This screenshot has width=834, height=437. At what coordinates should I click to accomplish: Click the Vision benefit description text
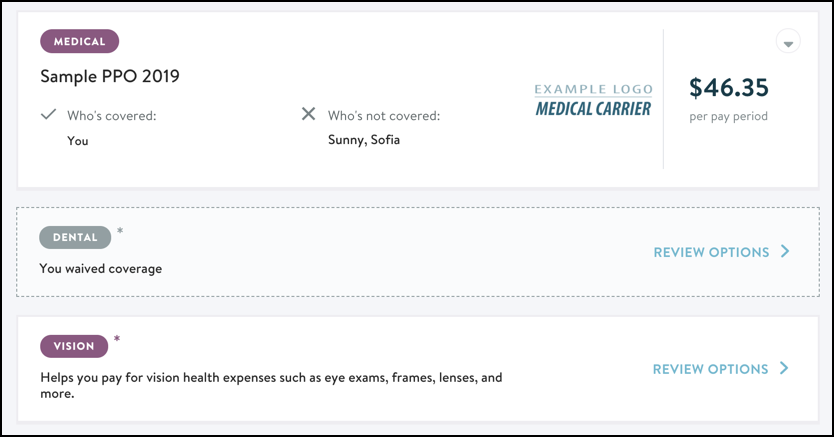[271, 385]
